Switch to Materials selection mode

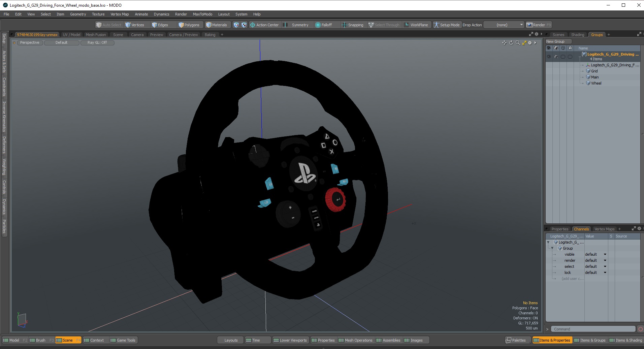click(217, 25)
